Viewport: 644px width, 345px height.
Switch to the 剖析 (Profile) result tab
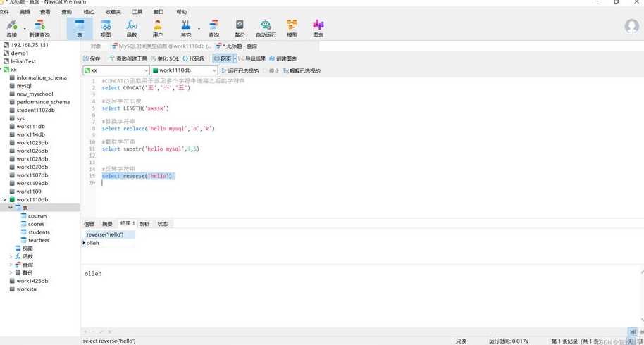(144, 224)
